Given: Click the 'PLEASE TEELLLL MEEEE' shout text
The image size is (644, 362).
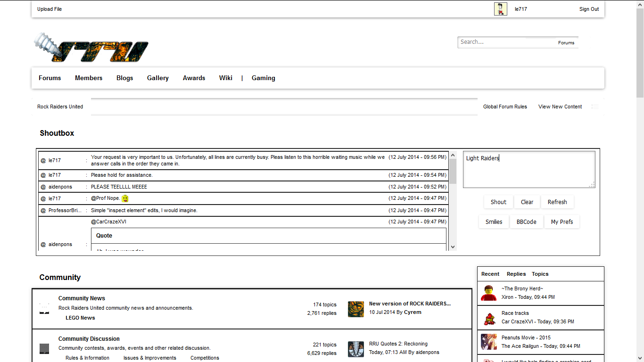Looking at the screenshot, I should pos(119,187).
